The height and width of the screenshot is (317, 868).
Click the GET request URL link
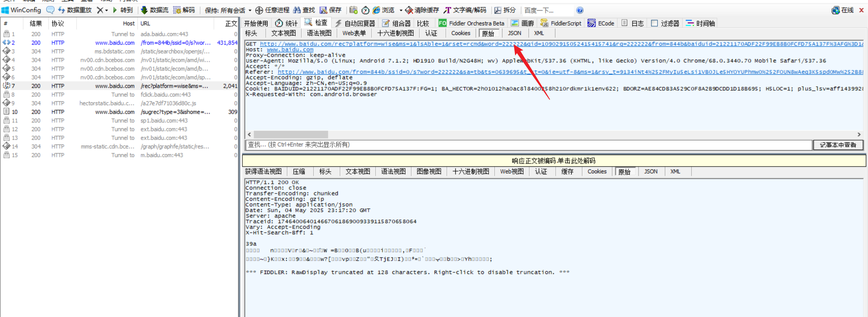(561, 44)
